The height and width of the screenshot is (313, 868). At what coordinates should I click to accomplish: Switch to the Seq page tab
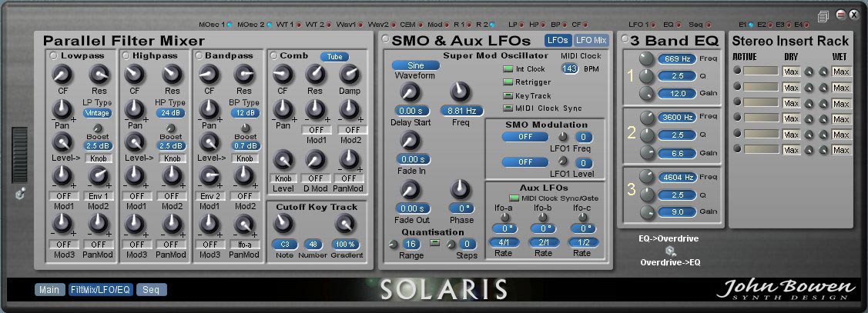tap(151, 290)
